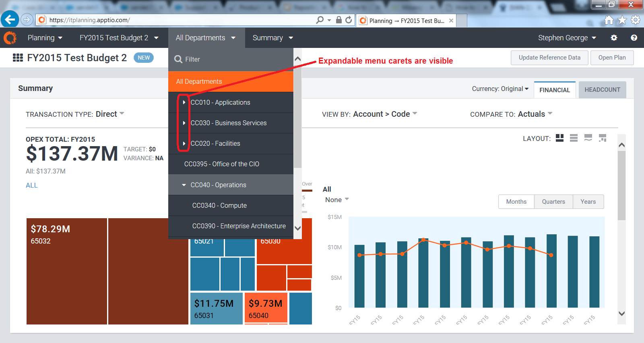Select CC0340 - Compute
Screen dimensions: 644x343
tap(231, 205)
